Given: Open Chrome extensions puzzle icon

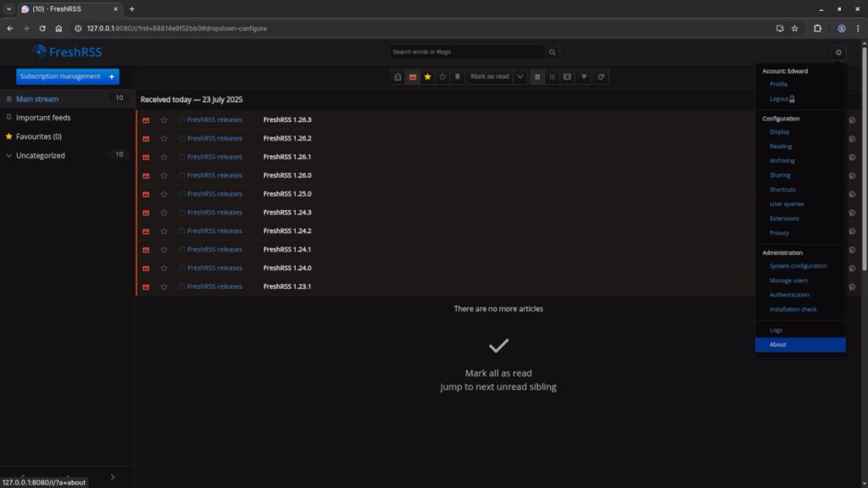Looking at the screenshot, I should (817, 28).
